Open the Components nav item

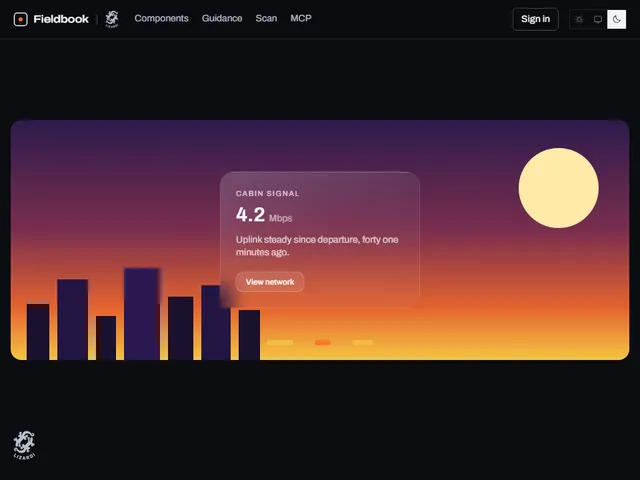(162, 18)
